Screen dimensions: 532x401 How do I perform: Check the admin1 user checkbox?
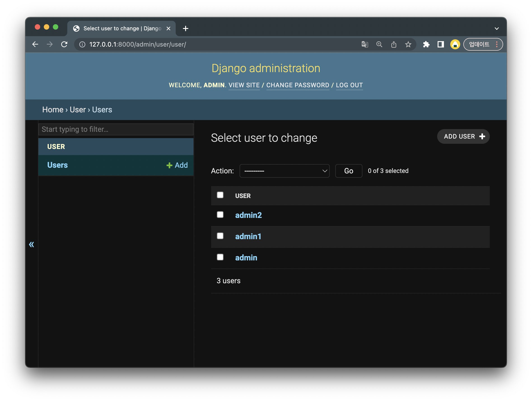(x=220, y=236)
